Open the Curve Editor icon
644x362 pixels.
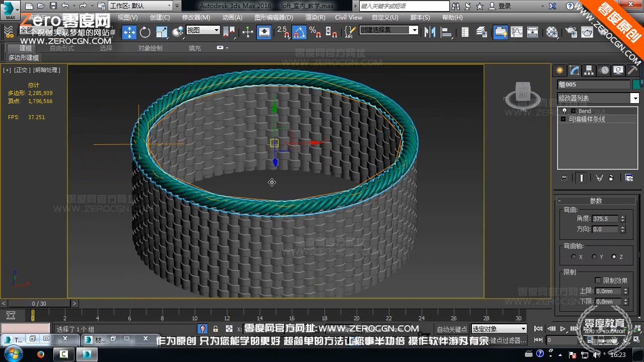pos(517,32)
